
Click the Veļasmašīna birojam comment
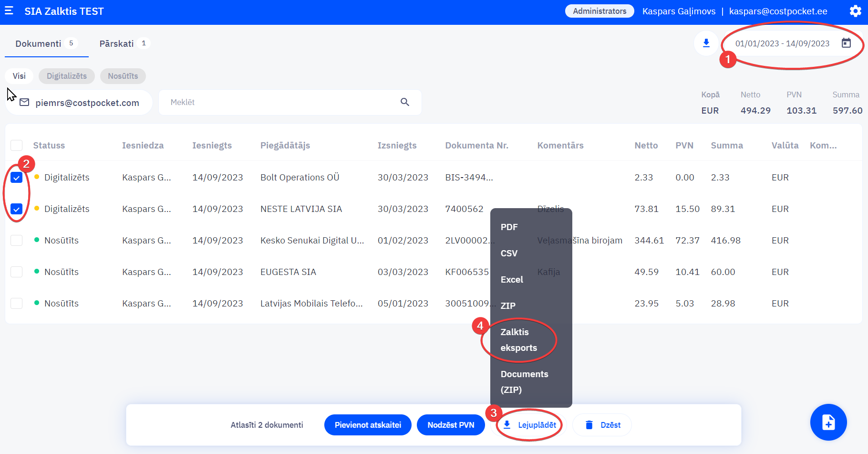[579, 241]
